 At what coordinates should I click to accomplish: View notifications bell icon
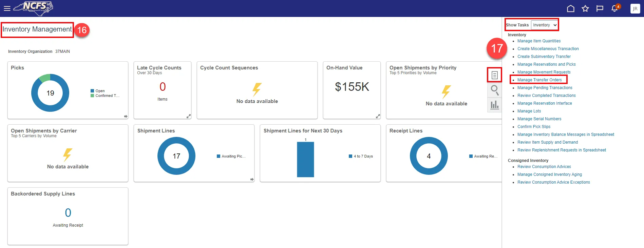(614, 8)
